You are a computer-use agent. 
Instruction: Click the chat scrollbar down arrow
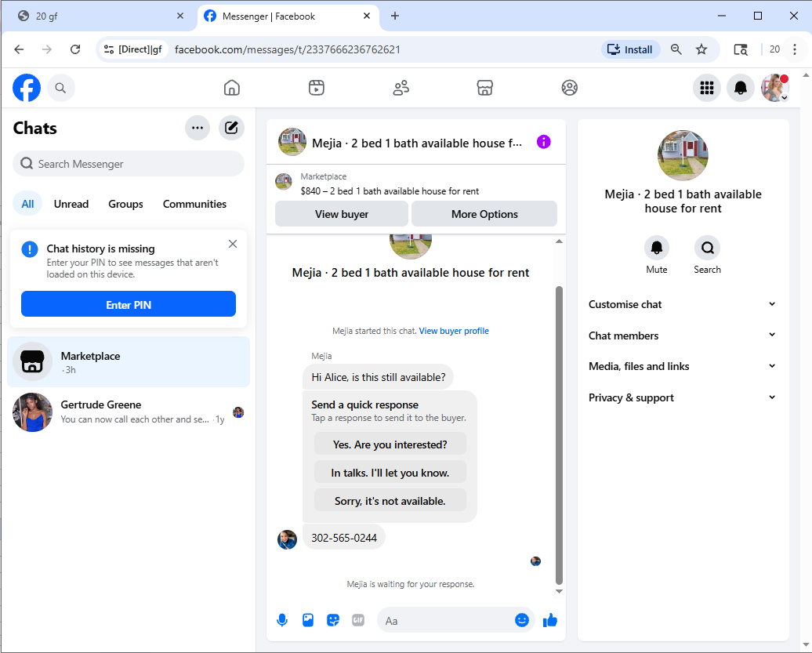[559, 591]
